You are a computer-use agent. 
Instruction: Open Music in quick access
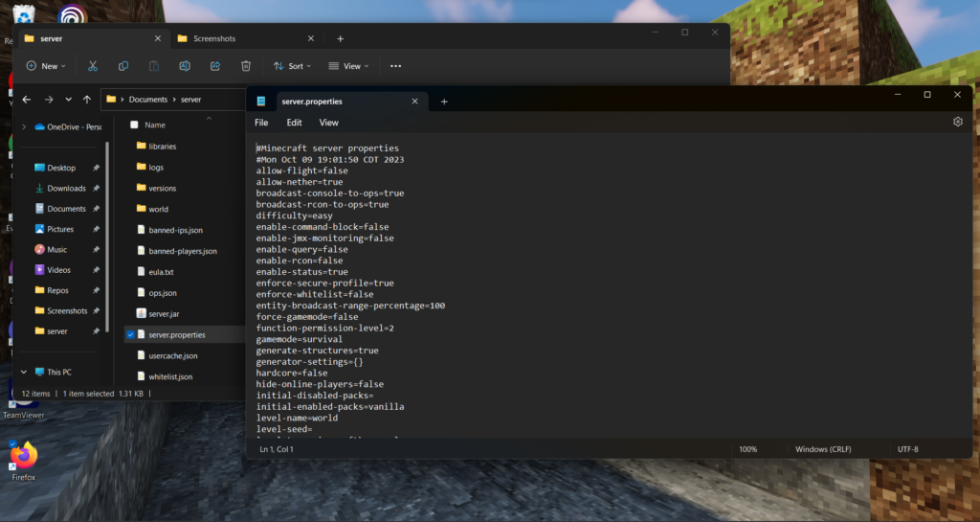(56, 249)
